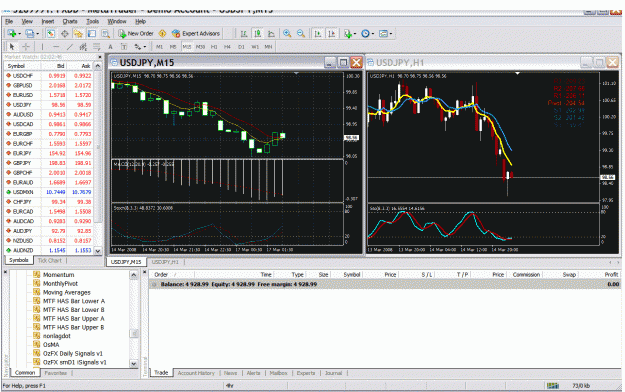Select the Horizontal Line drawing tool

pos(56,47)
